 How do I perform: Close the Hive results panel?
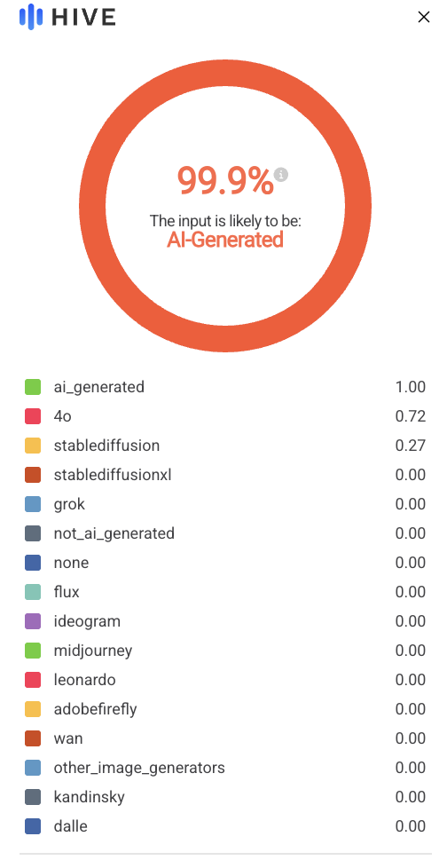coord(424,17)
